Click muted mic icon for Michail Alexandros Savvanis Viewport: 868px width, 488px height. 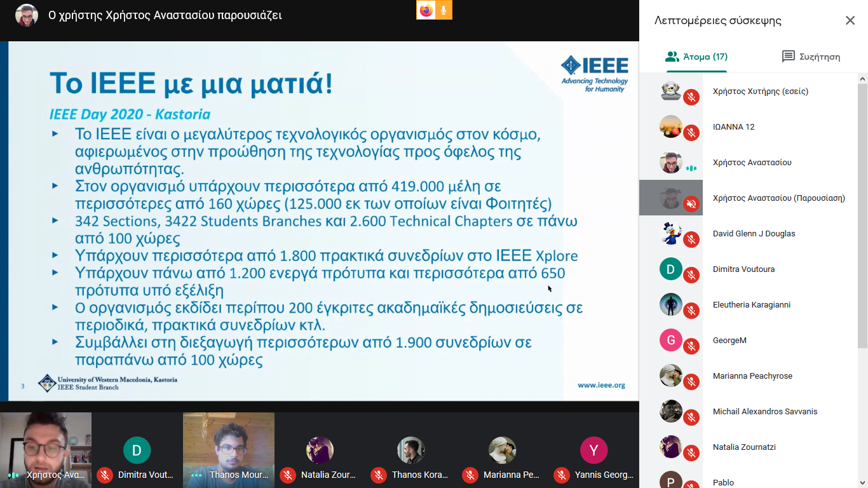pyautogui.click(x=691, y=417)
